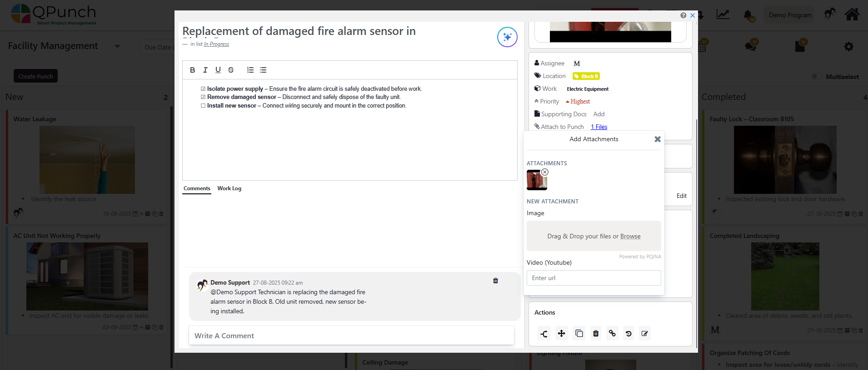Click the trash icon in Actions panel

[x=596, y=334]
